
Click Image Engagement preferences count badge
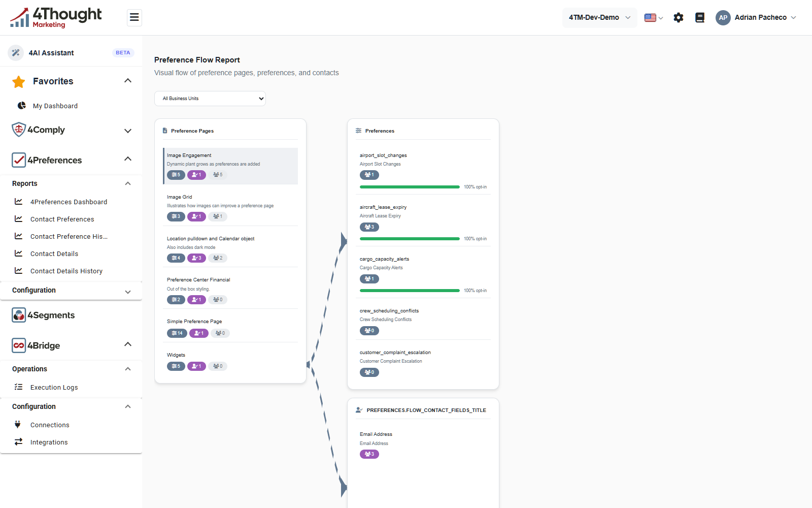176,175
